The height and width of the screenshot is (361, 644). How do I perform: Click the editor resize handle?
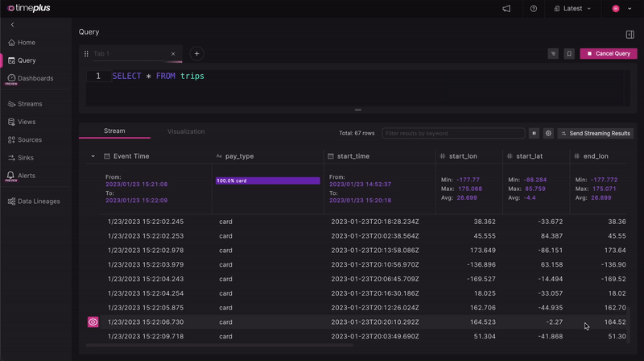(357, 110)
